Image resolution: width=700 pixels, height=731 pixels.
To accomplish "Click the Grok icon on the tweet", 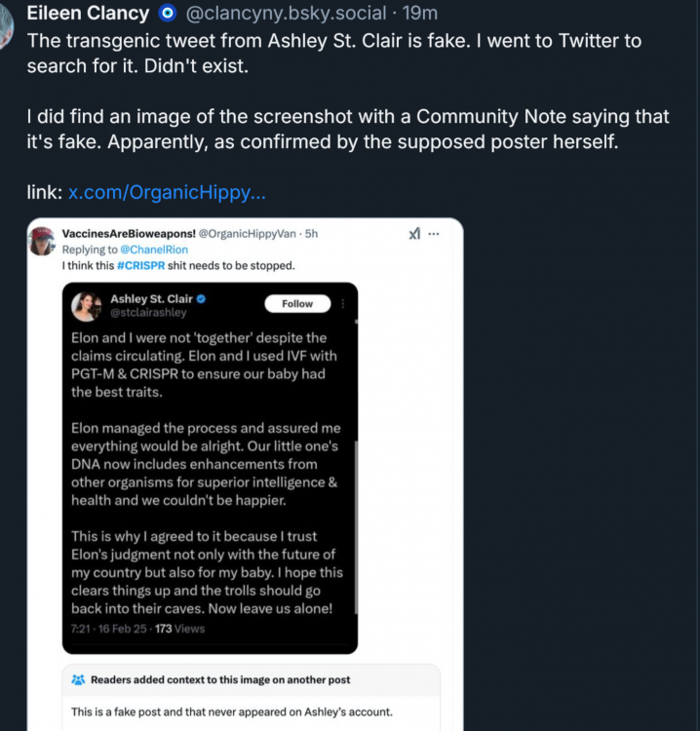I will tap(414, 234).
